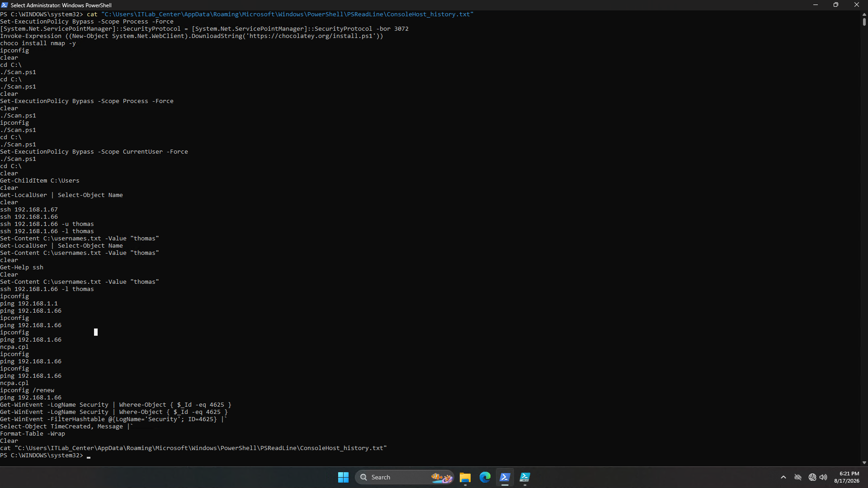Click 'Set-ExecutionPolicy Bypass -Scope CurrentUser -Force'

[x=94, y=152]
